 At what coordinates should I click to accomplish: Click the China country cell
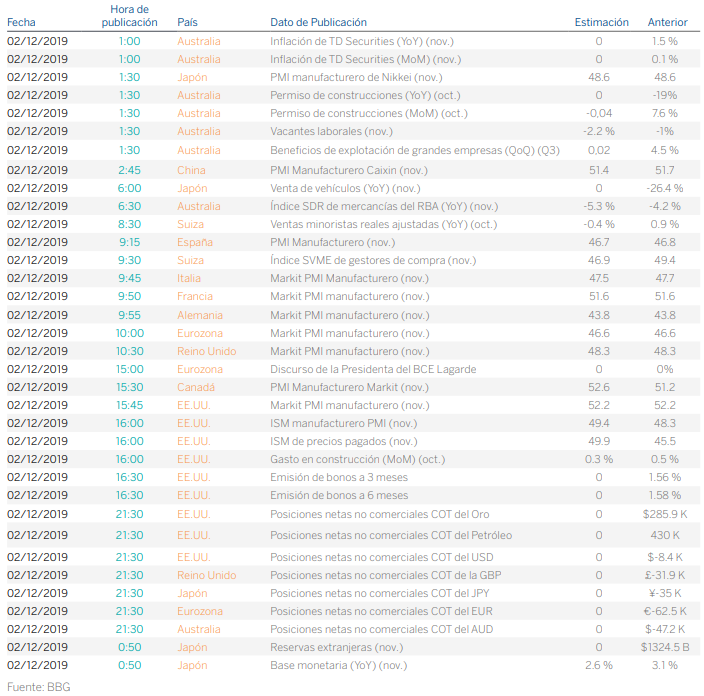(191, 170)
